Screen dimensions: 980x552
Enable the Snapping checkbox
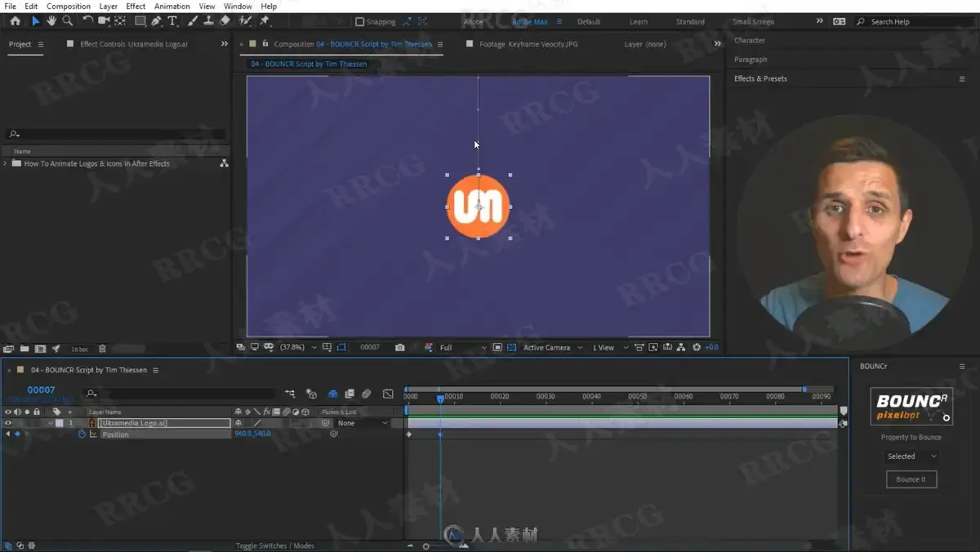360,22
